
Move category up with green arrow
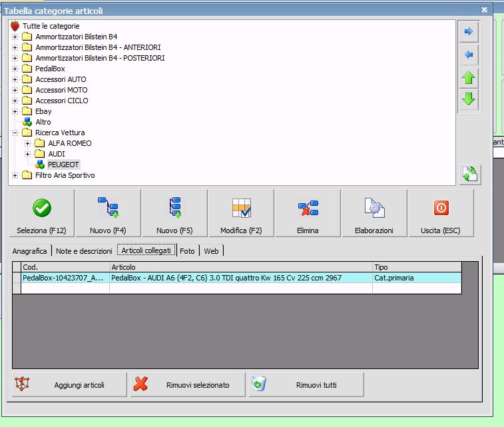(x=469, y=78)
